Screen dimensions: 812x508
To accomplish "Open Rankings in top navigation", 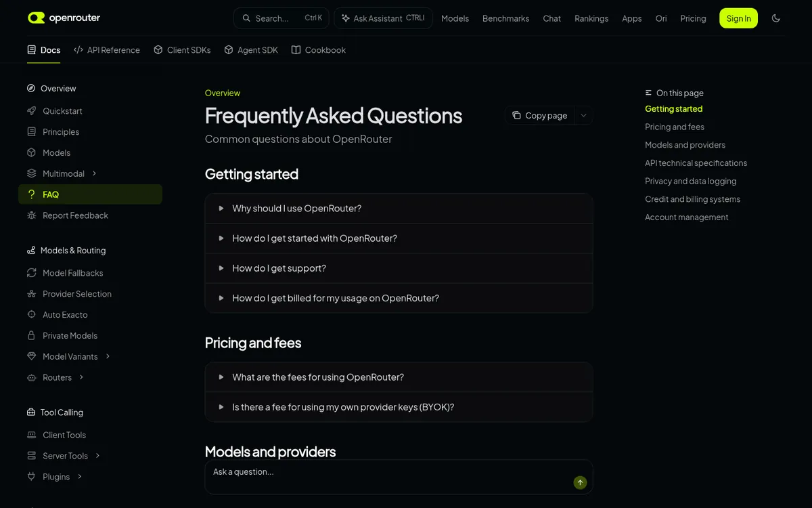I will pos(591,18).
